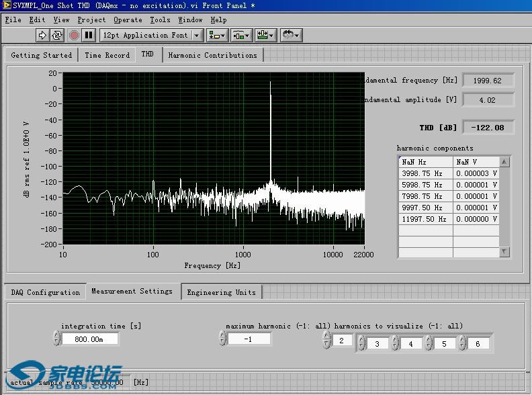Select the Engineering Units tab

click(x=222, y=292)
